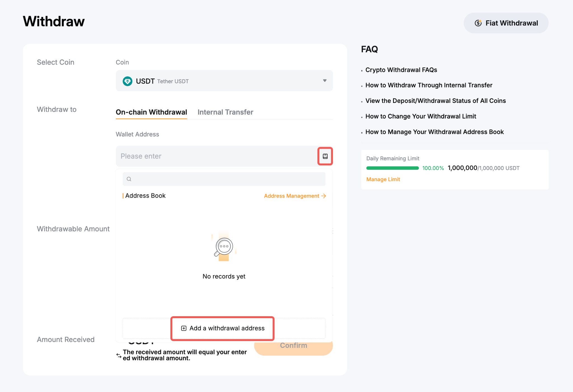Select the On-chain Withdrawal tab
Screen dimensions: 573x392
point(151,112)
